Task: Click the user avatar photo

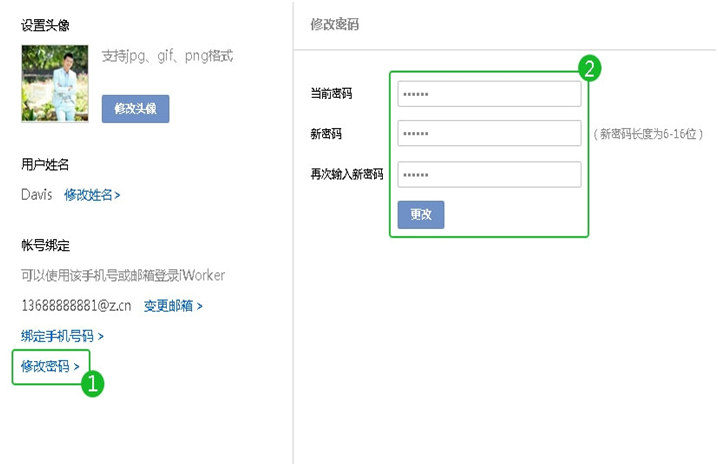Action: pyautogui.click(x=55, y=83)
